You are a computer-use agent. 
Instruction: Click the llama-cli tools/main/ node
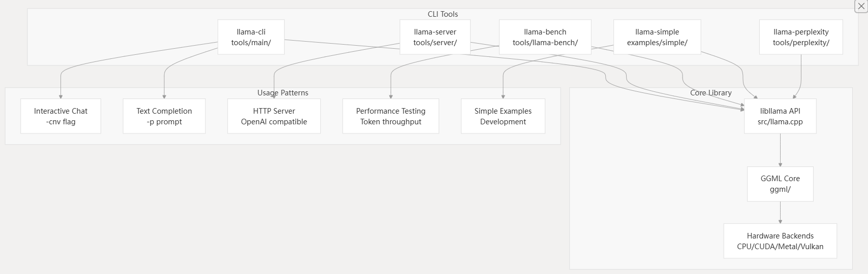(x=251, y=37)
